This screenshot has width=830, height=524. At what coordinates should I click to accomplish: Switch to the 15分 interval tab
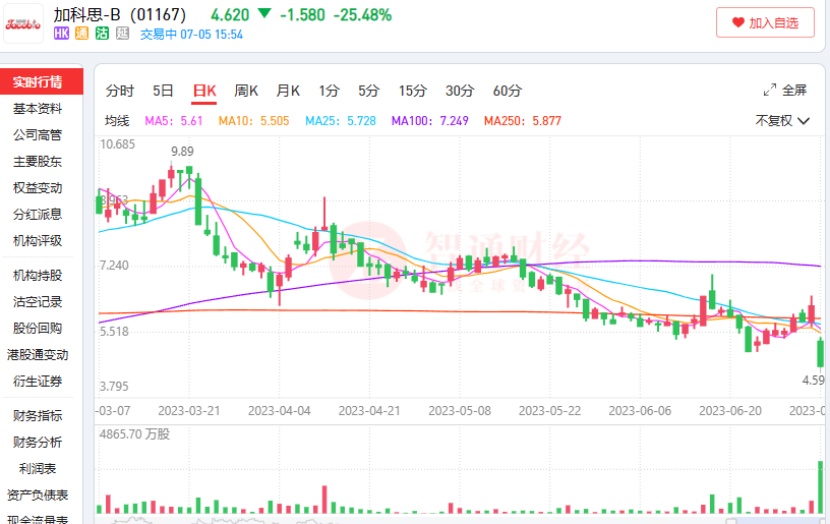click(x=413, y=91)
